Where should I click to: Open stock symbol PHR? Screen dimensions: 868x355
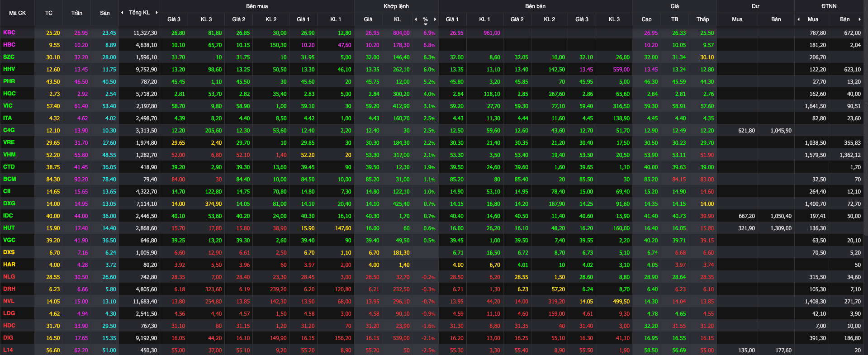[x=9, y=81]
